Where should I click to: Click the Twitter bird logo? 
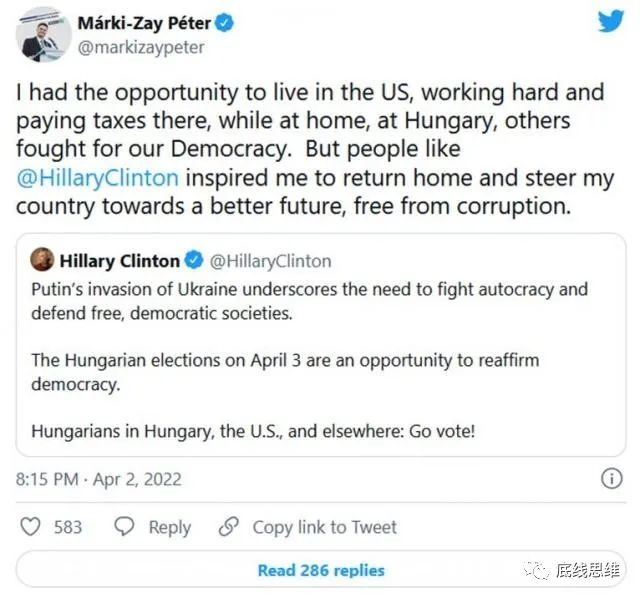[x=611, y=22]
